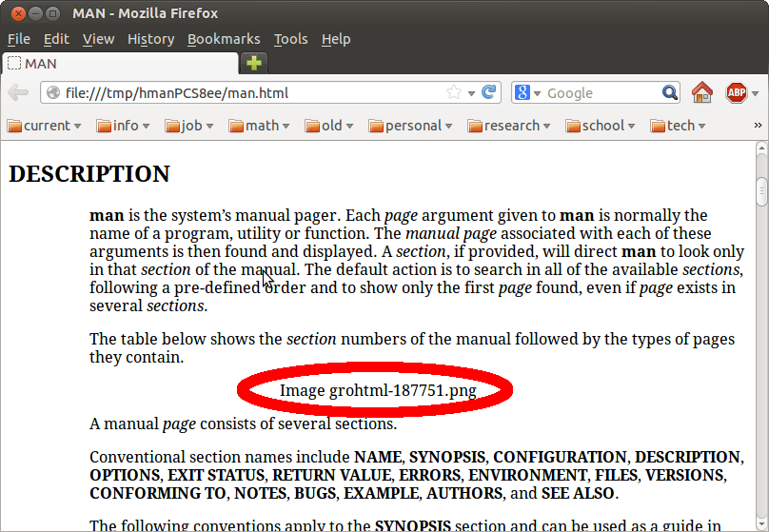Show more bookmarks with the chevron
This screenshot has width=769, height=532.
pyautogui.click(x=758, y=126)
